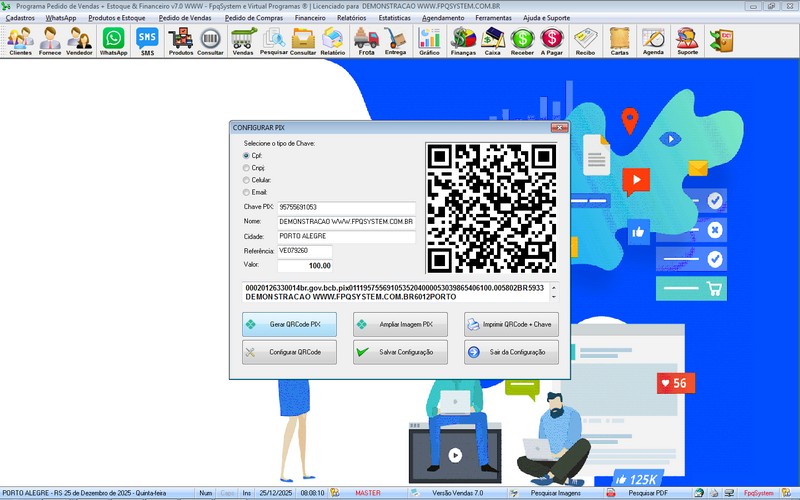Viewport: 800px width, 500px height.
Task: Open the Clientes toolbar icon
Action: point(20,41)
